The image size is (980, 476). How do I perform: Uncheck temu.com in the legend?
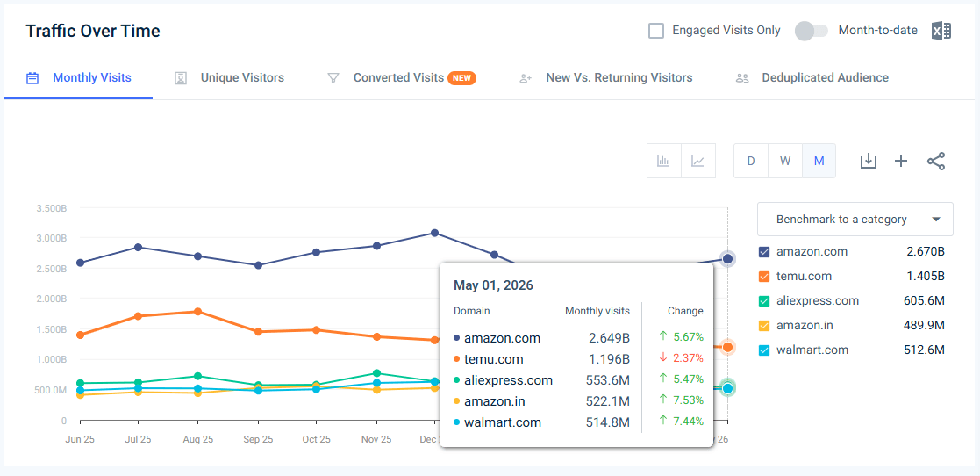pos(764,277)
